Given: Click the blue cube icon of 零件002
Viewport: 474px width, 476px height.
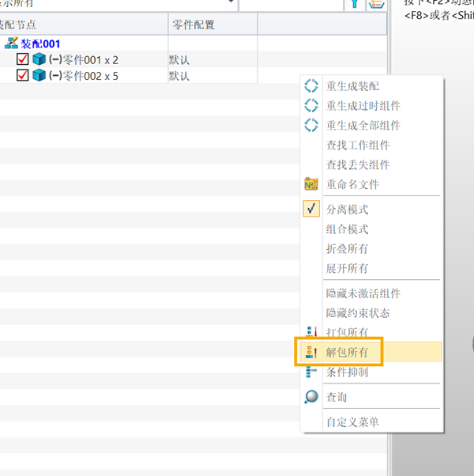Looking at the screenshot, I should tap(39, 75).
